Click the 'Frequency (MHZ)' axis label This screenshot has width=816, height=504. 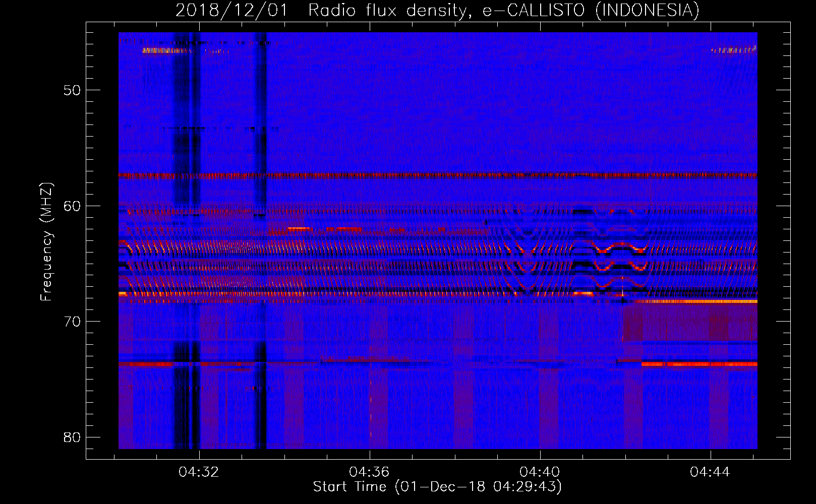pos(46,242)
